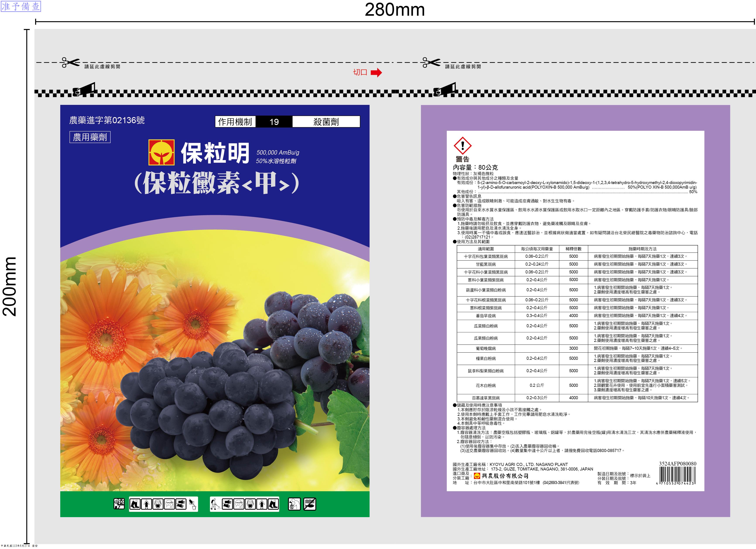Click the product name 保粒明
The image size is (756, 549).
[x=215, y=153]
